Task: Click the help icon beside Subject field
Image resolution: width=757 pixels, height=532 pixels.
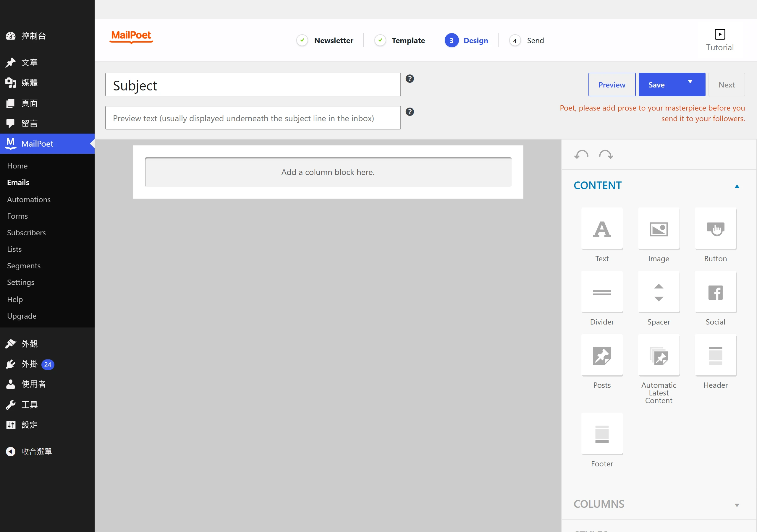Action: [410, 79]
